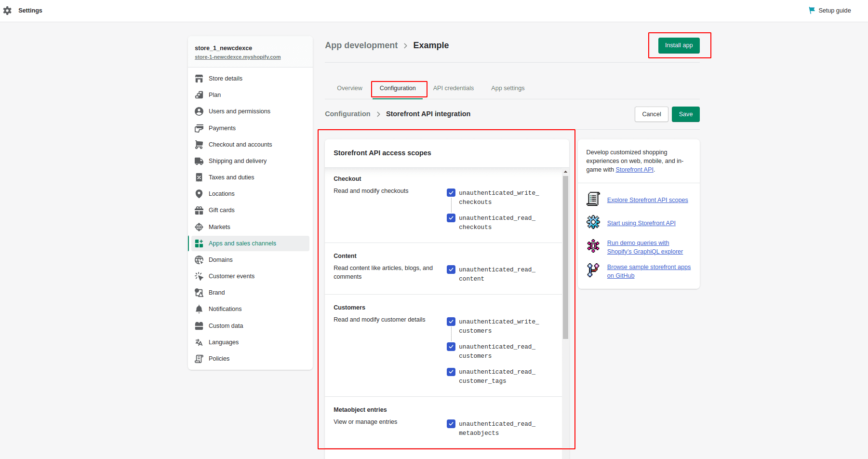
Task: Click the Store details icon
Action: point(199,79)
